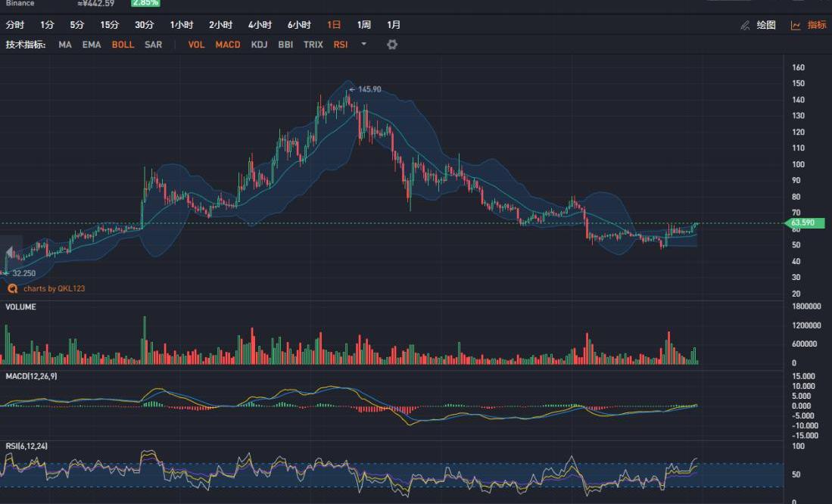Click the left scroll arrow on chart
The height and width of the screenshot is (504, 832).
(x=9, y=253)
